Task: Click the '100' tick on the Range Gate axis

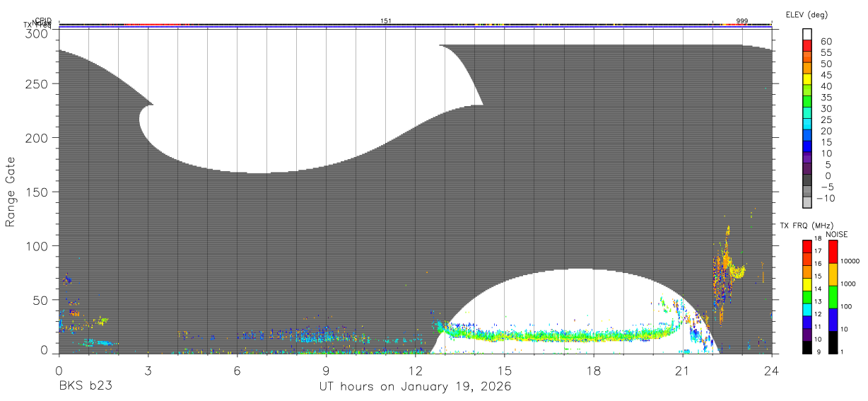Action: 37,246
